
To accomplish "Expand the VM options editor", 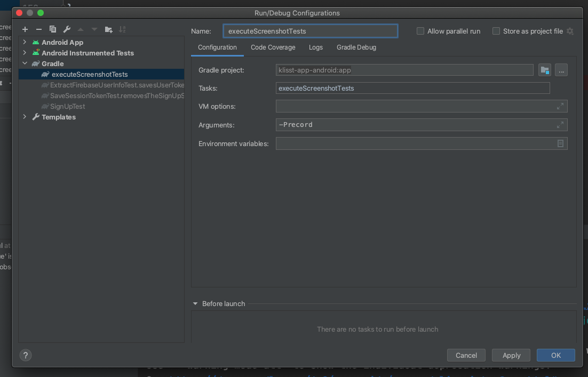I will pos(560,106).
